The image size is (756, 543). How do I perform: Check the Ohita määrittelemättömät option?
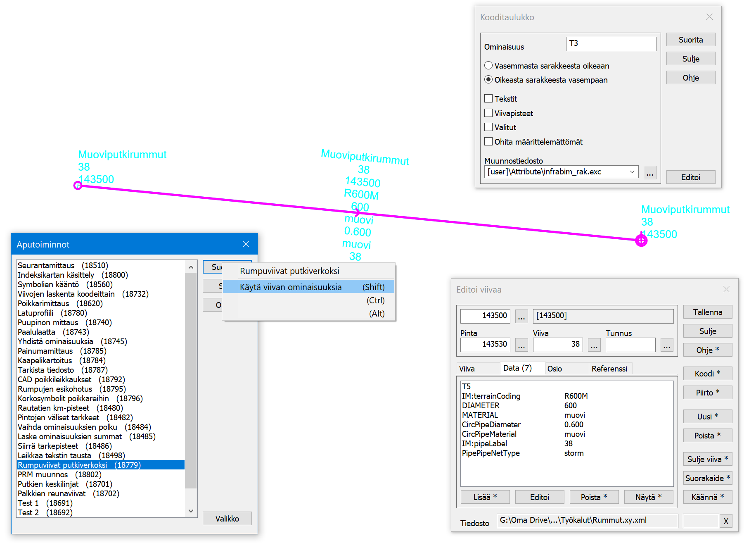point(488,142)
